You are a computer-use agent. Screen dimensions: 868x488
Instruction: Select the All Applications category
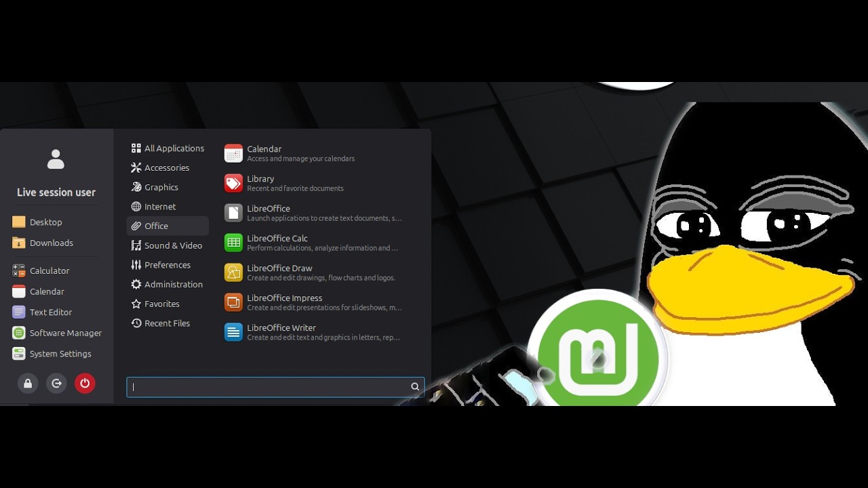pos(167,148)
